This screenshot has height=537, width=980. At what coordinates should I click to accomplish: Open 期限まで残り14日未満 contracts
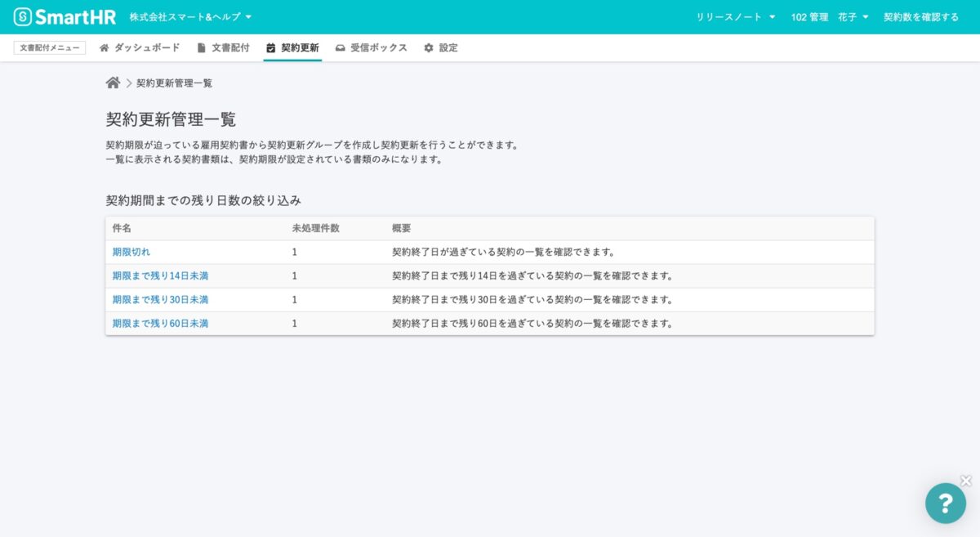pyautogui.click(x=159, y=275)
